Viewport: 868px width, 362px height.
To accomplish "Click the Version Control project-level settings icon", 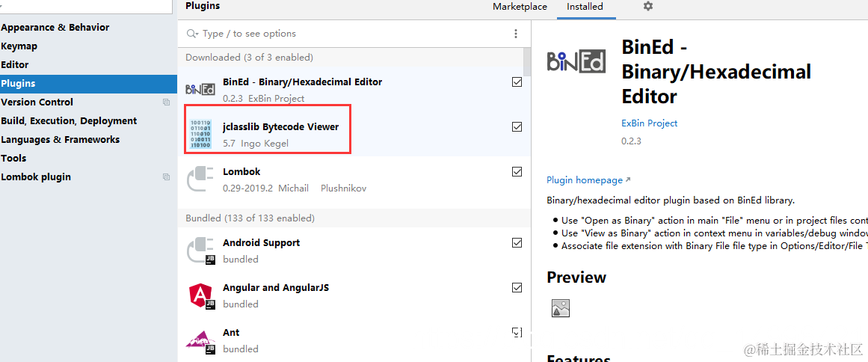I will point(166,102).
